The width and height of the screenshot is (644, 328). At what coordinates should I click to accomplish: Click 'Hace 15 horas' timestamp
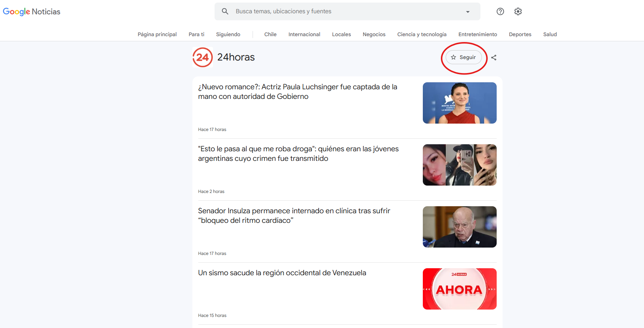pyautogui.click(x=212, y=315)
